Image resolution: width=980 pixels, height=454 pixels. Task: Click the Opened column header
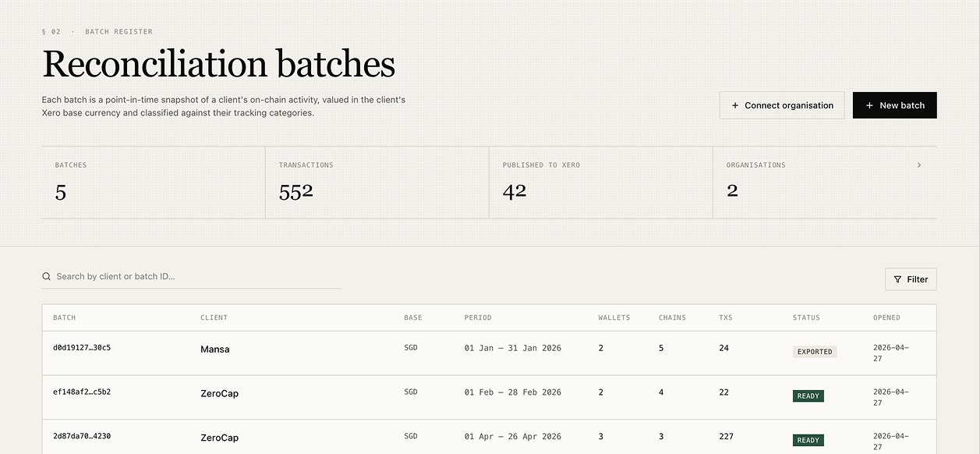[x=886, y=317]
